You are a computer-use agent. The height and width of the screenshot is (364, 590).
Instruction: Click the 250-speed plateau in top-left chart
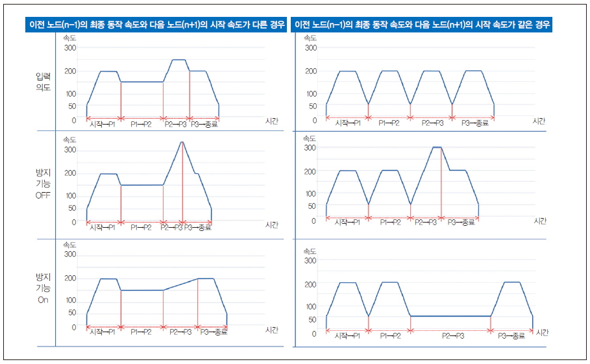179,60
